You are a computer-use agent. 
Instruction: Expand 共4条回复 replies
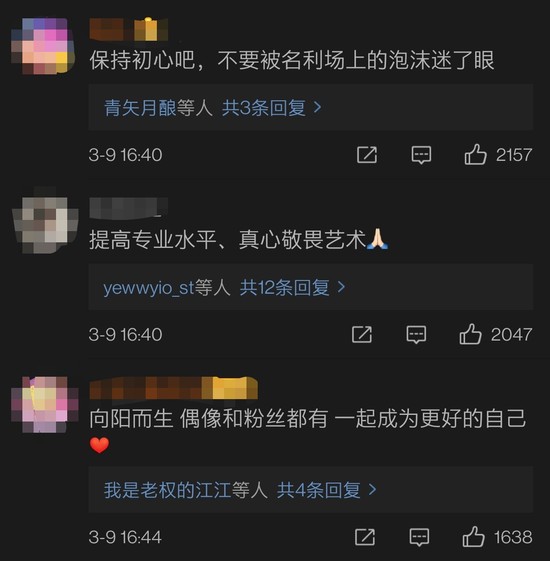pos(327,490)
